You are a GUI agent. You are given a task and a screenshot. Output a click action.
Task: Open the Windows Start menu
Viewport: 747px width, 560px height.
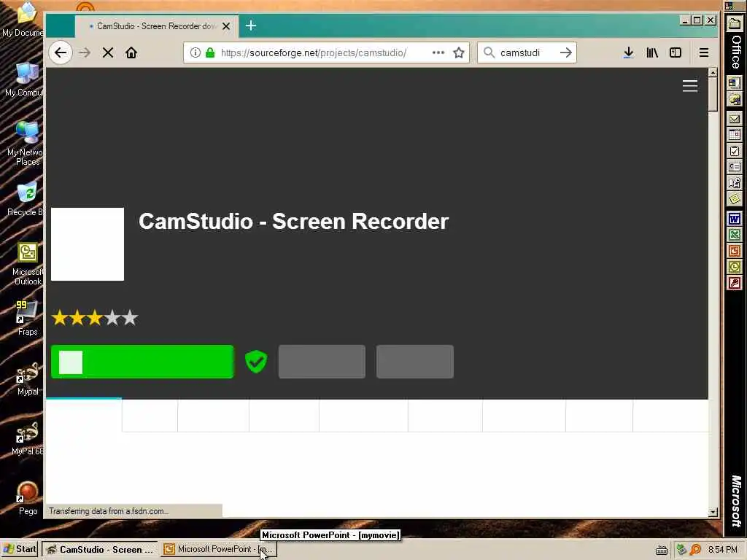pyautogui.click(x=20, y=549)
